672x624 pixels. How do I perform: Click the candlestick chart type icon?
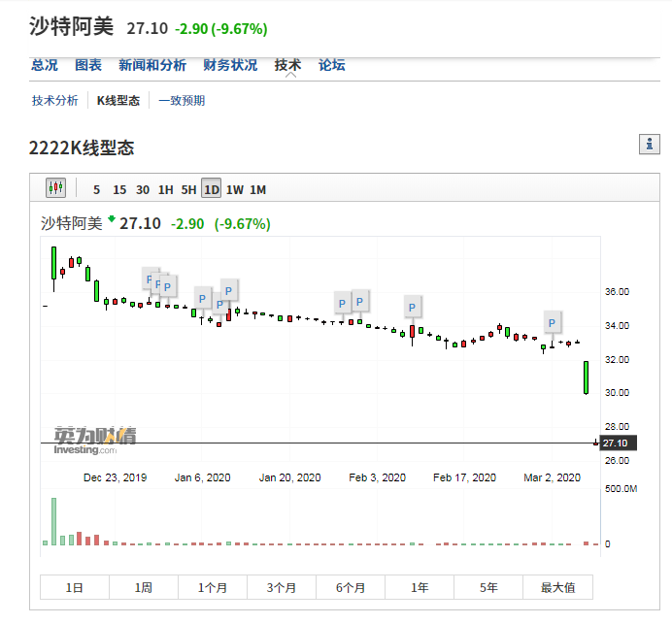(x=55, y=189)
